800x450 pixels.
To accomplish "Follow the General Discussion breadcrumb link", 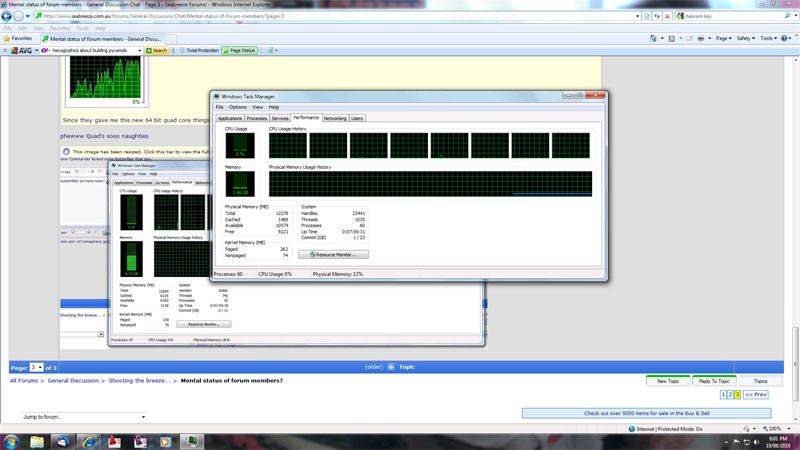I will point(75,381).
